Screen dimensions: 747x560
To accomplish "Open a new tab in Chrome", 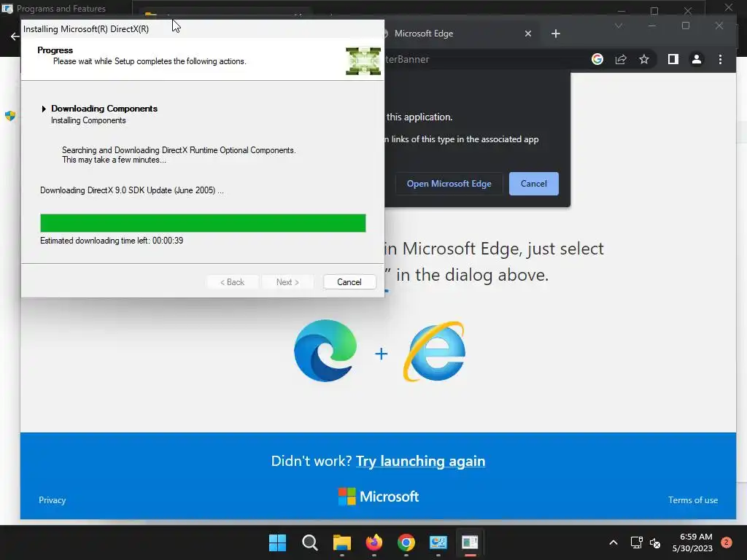I will point(555,34).
